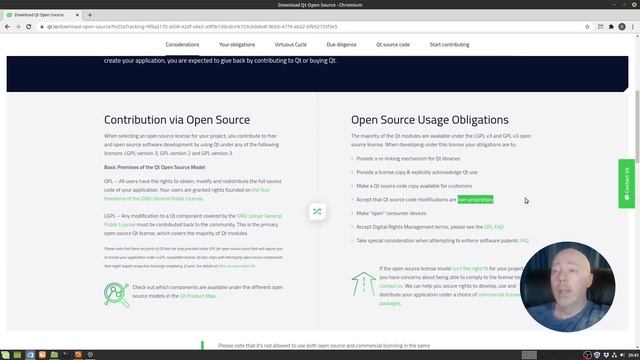Go back with the browser back arrow
Screen dimensions: 640x360
(7, 27)
